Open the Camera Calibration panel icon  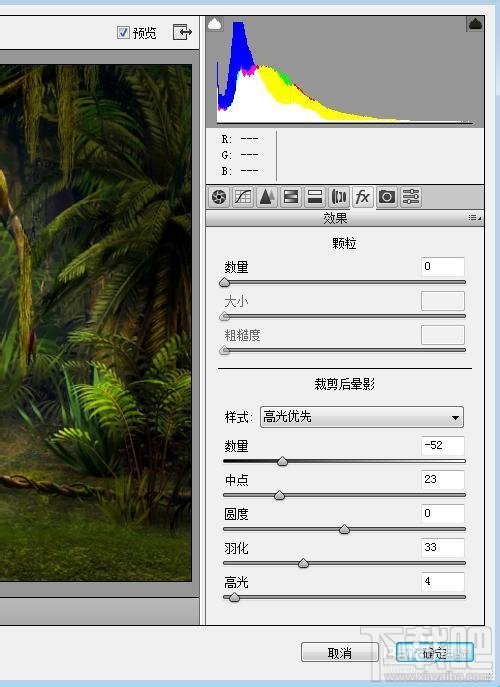coord(387,197)
